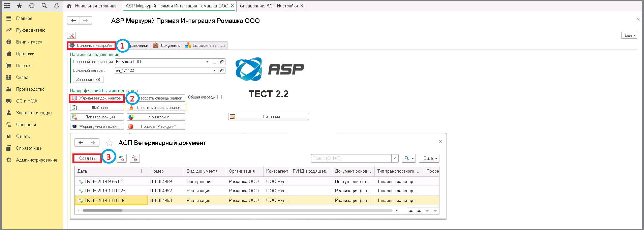The height and width of the screenshot is (230, 644).
Task: Click Очистить очередь заявок button
Action: tap(156, 108)
